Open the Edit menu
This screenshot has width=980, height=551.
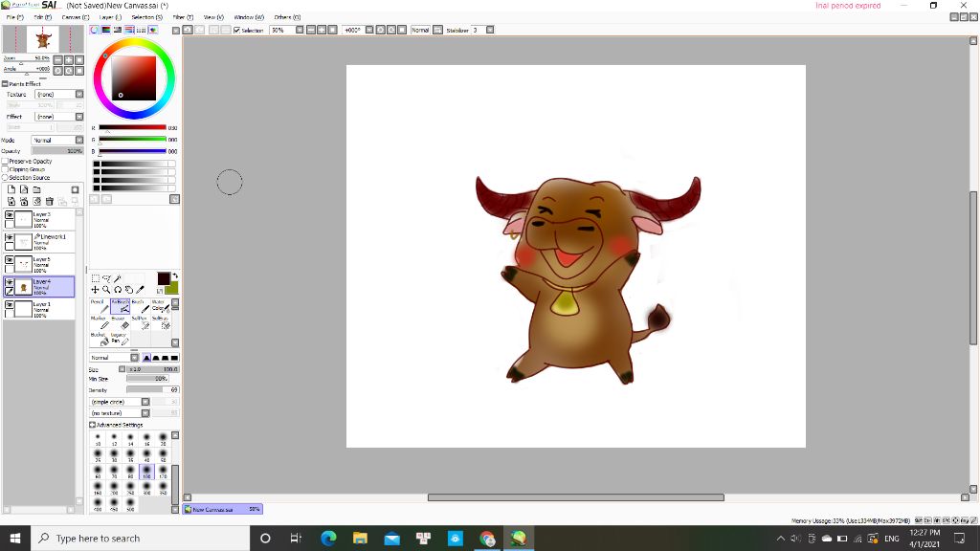click(x=42, y=17)
